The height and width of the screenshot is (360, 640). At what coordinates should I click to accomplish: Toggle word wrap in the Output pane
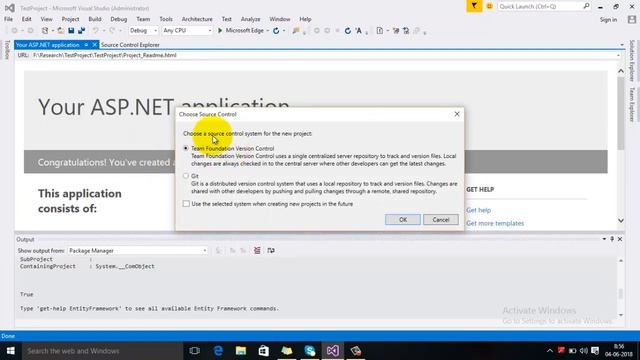coord(271,250)
